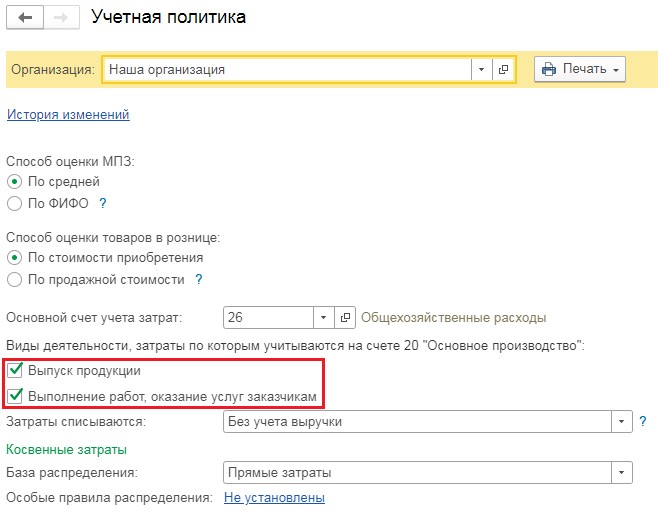
Task: Select the По ФИФО valuation method
Action: 14,203
